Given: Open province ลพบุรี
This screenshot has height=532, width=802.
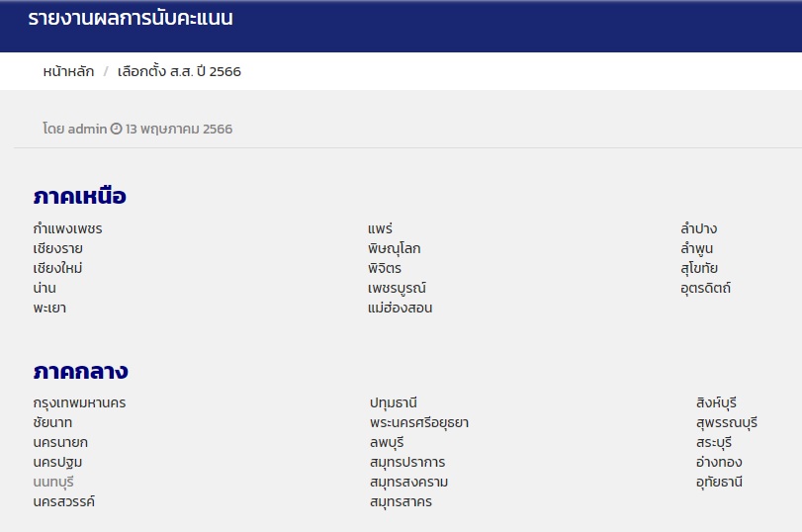Looking at the screenshot, I should point(387,442).
